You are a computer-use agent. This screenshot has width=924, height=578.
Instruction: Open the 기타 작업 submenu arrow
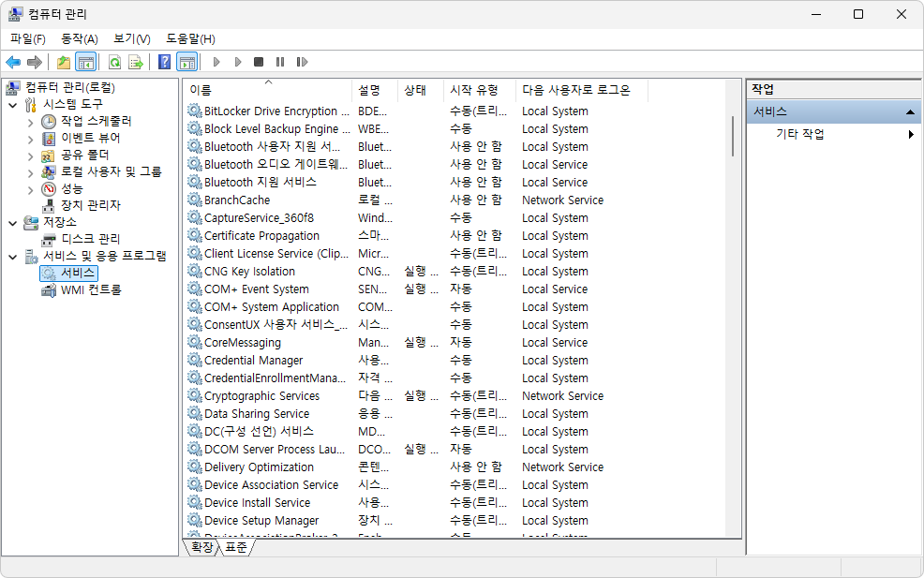tap(911, 134)
